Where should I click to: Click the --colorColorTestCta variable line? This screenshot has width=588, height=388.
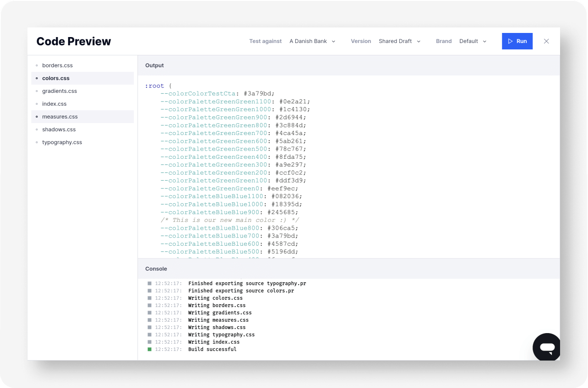pyautogui.click(x=218, y=93)
